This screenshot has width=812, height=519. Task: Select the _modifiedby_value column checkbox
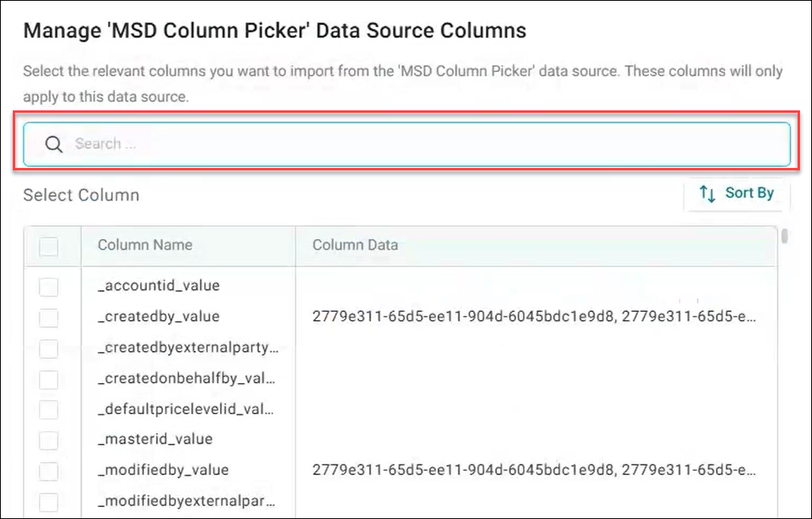click(x=49, y=471)
